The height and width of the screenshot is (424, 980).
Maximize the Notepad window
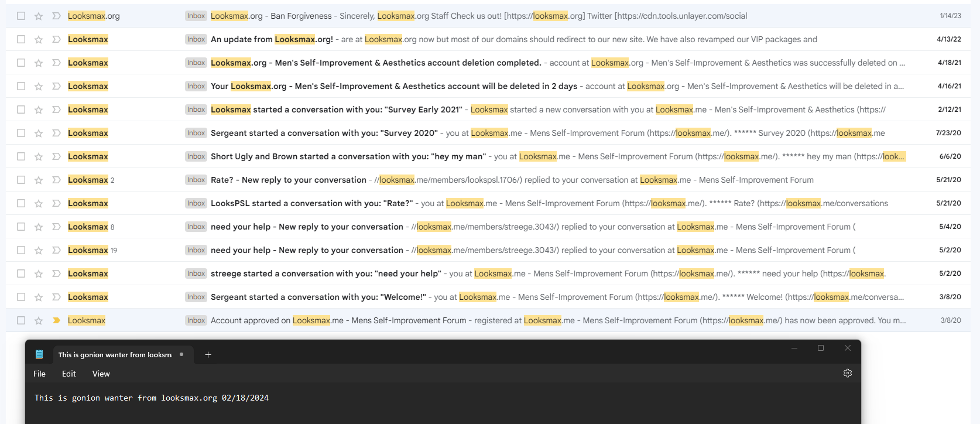click(x=821, y=348)
